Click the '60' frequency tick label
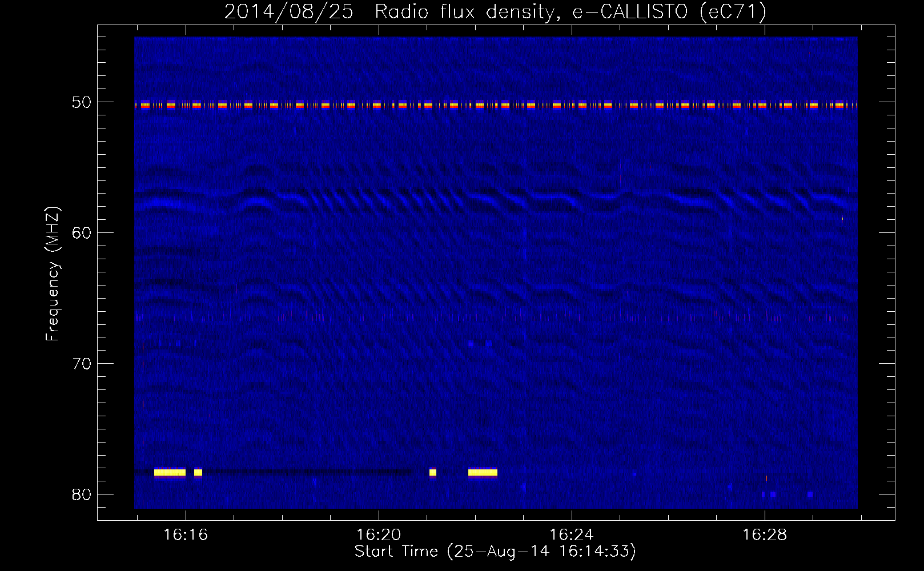This screenshot has height=571, width=924. pyautogui.click(x=82, y=233)
